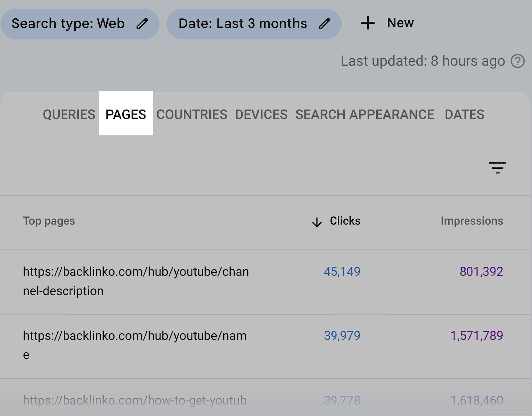Click the plus icon to add filter
Screen dimensions: 532x416
(368, 23)
